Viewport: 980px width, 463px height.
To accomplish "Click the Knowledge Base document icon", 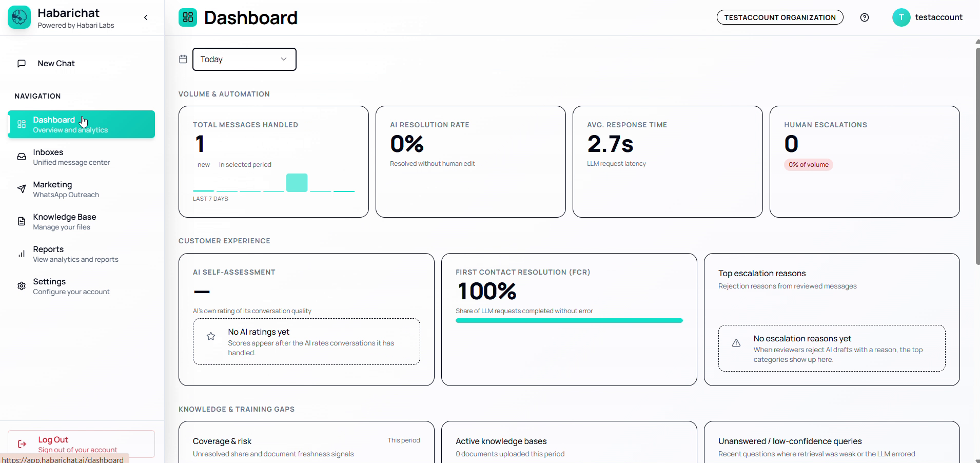I will [x=22, y=221].
